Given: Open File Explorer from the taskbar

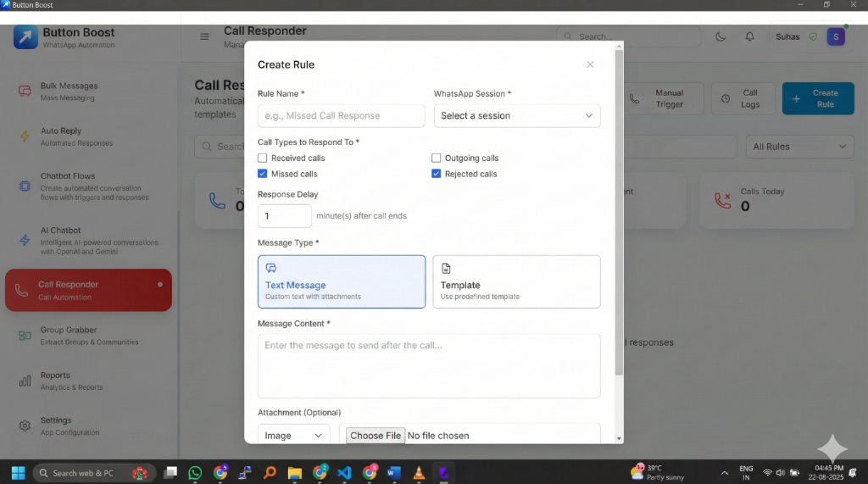Looking at the screenshot, I should pyautogui.click(x=294, y=473).
